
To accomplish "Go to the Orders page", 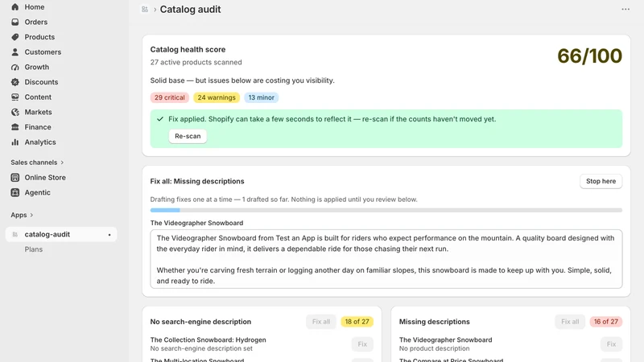I will pos(35,23).
